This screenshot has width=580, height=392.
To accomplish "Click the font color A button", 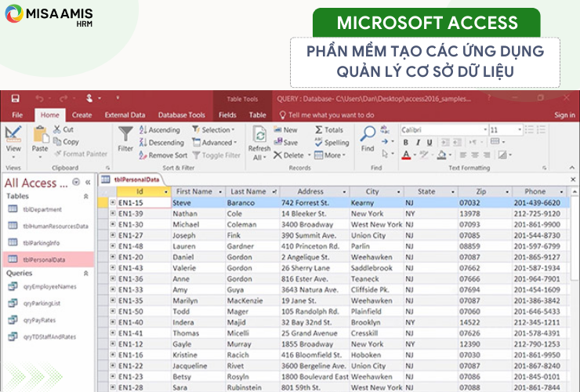I will click(x=406, y=154).
